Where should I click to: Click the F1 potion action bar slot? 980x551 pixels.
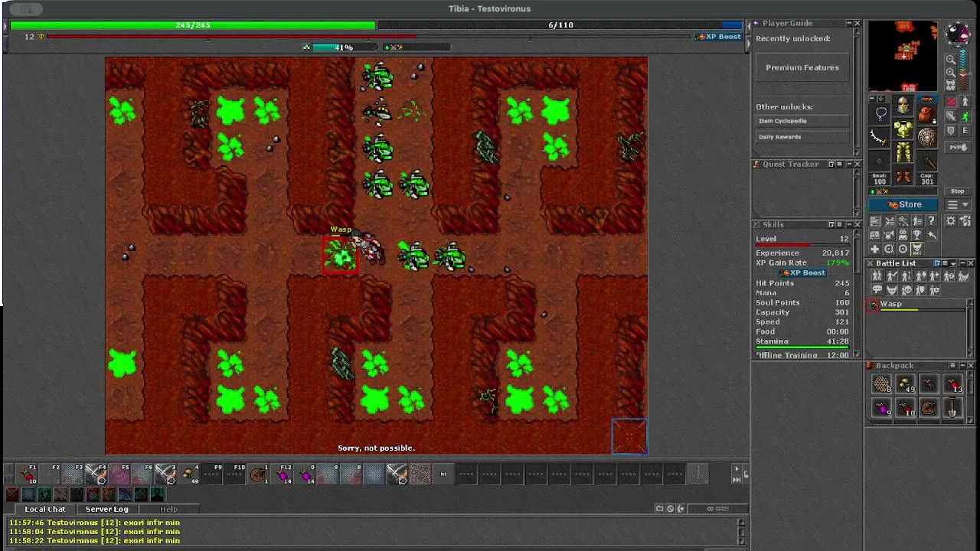tap(27, 474)
